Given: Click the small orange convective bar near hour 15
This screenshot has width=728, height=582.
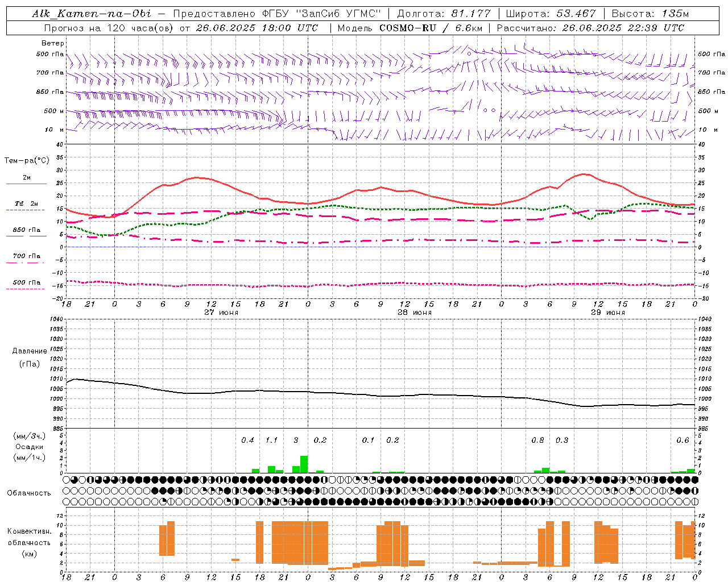Looking at the screenshot, I should (x=235, y=560).
